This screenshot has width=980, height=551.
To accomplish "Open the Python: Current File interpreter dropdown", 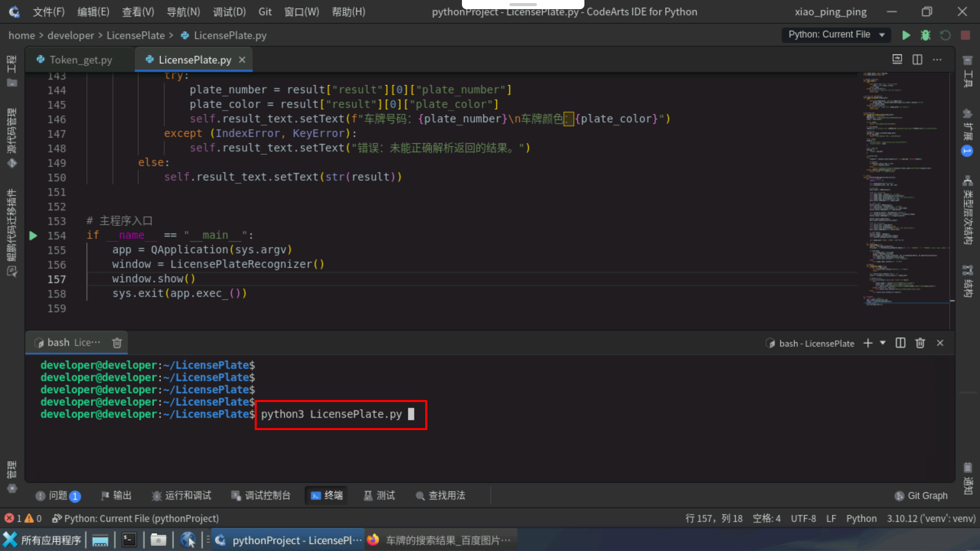I will [836, 35].
